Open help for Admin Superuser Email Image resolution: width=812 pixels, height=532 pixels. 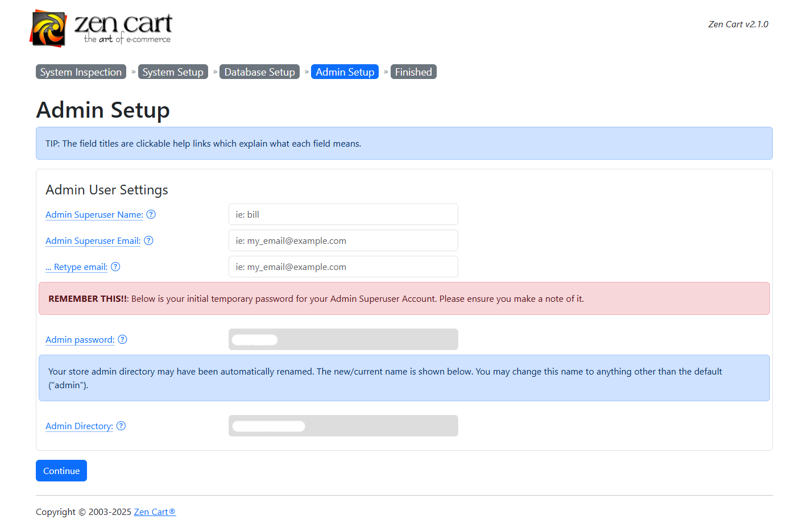[x=148, y=240]
